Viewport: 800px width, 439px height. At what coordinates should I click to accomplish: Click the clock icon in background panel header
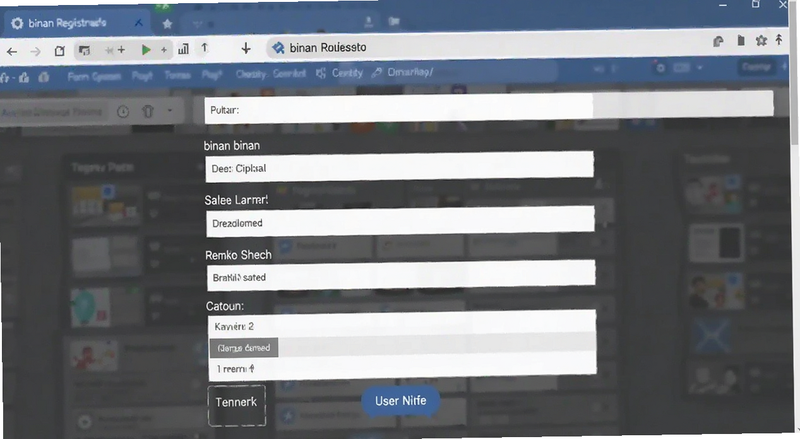click(x=123, y=112)
